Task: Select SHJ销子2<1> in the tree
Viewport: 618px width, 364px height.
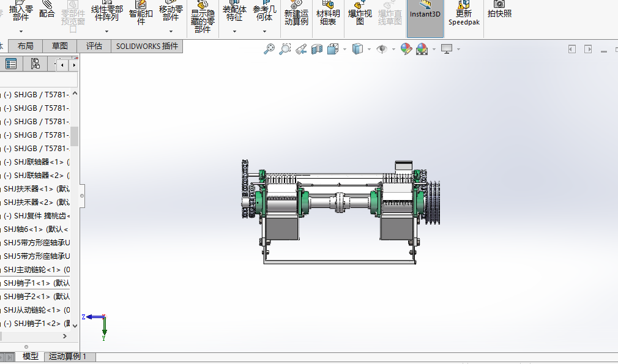Action: coord(36,297)
